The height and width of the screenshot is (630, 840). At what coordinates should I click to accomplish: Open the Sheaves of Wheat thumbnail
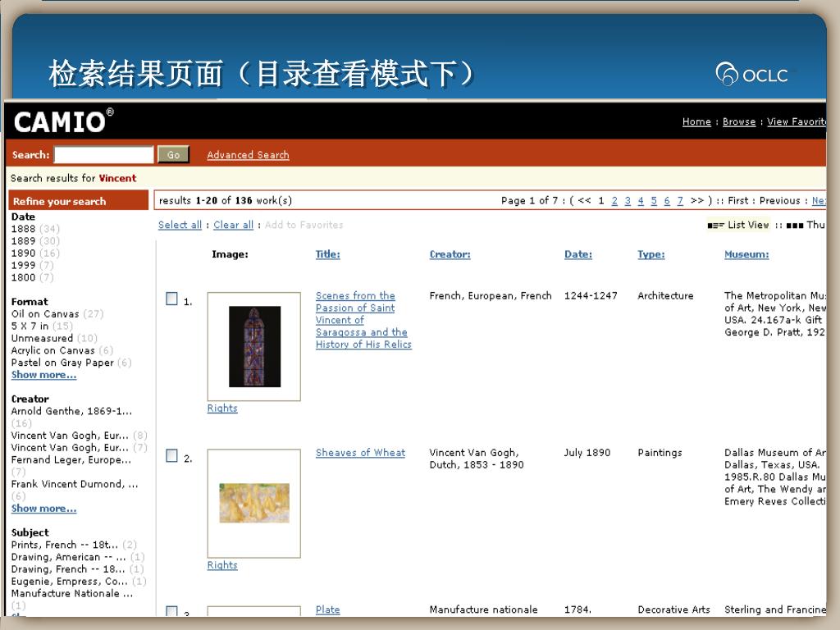[x=254, y=503]
